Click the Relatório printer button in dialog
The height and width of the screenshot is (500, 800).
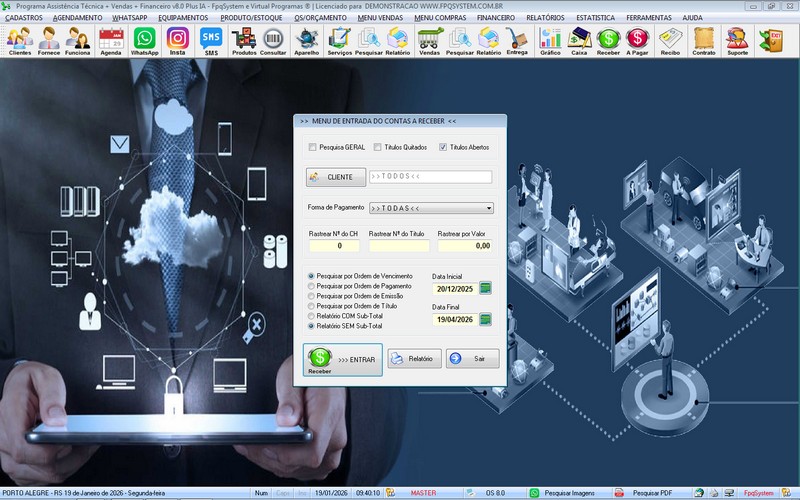[x=414, y=359]
